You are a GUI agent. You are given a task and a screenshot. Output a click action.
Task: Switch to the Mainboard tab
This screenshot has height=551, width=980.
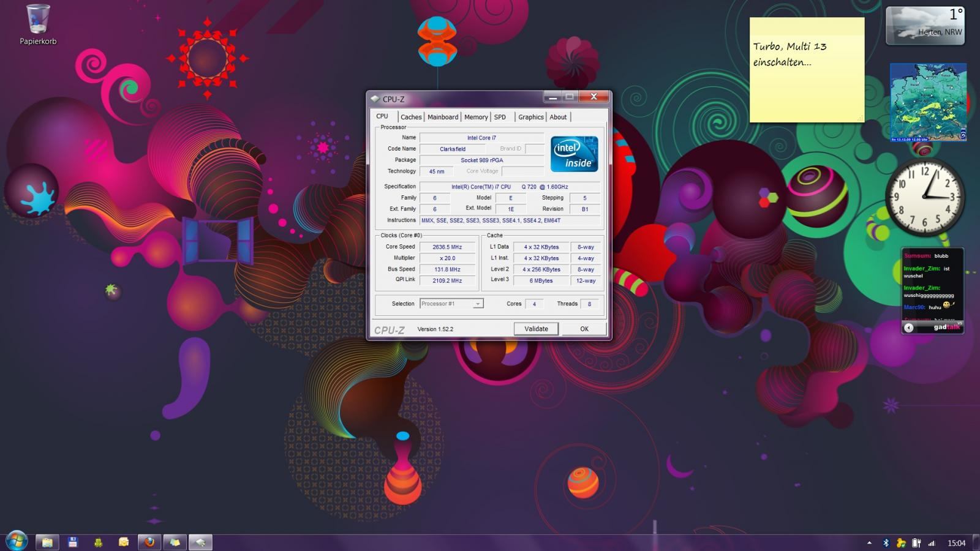coord(443,117)
